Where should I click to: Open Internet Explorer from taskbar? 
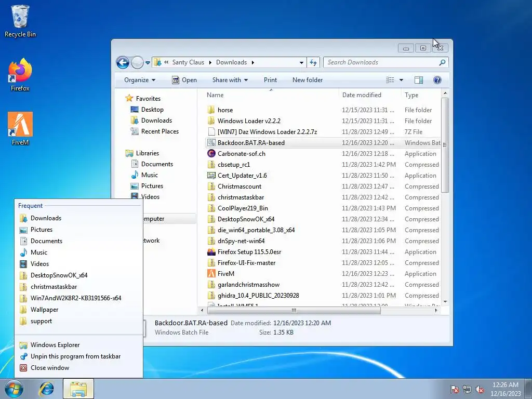click(46, 389)
